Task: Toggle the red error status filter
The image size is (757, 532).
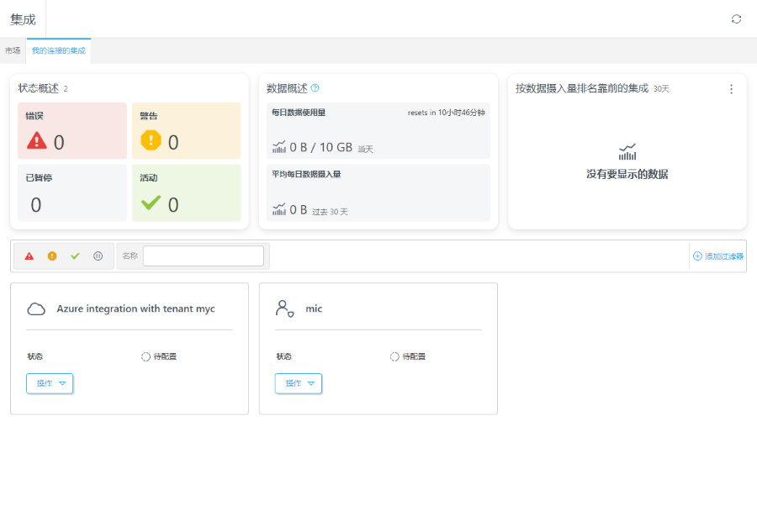Action: (29, 256)
